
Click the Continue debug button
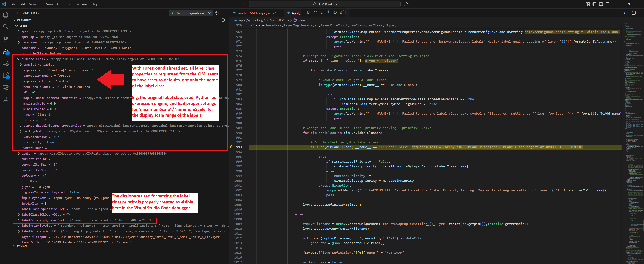click(309, 12)
